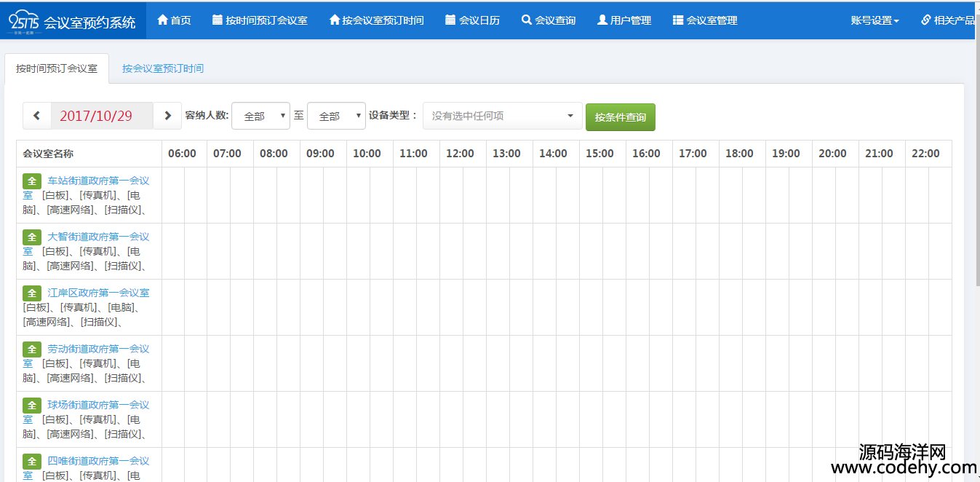
Task: Open the maximum capacity dropdown after 至
Action: [x=336, y=116]
